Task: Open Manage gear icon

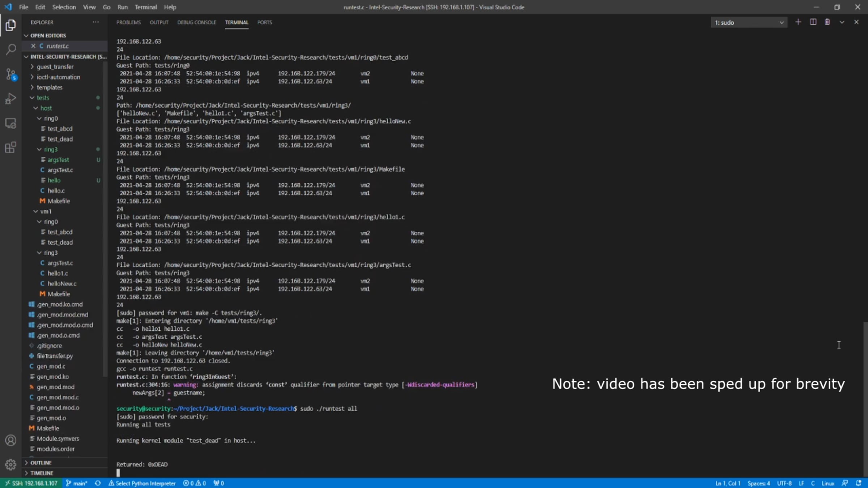Action: 11,465
